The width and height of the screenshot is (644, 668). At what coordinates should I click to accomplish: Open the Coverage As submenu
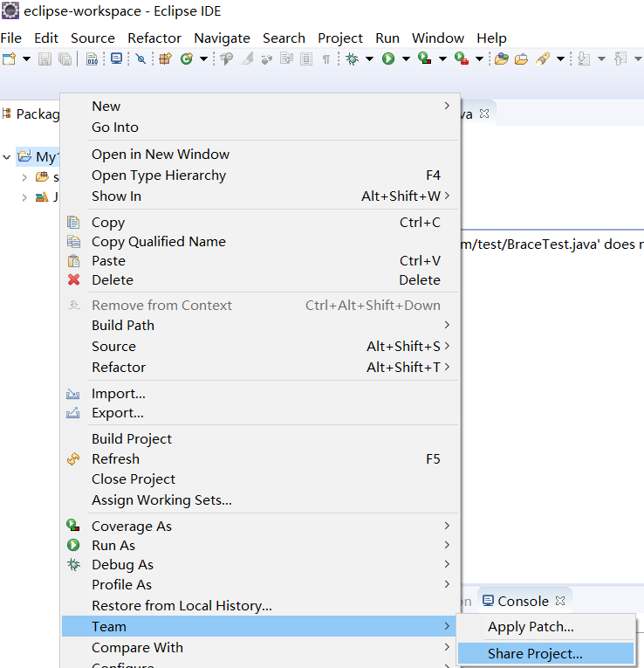coord(261,527)
